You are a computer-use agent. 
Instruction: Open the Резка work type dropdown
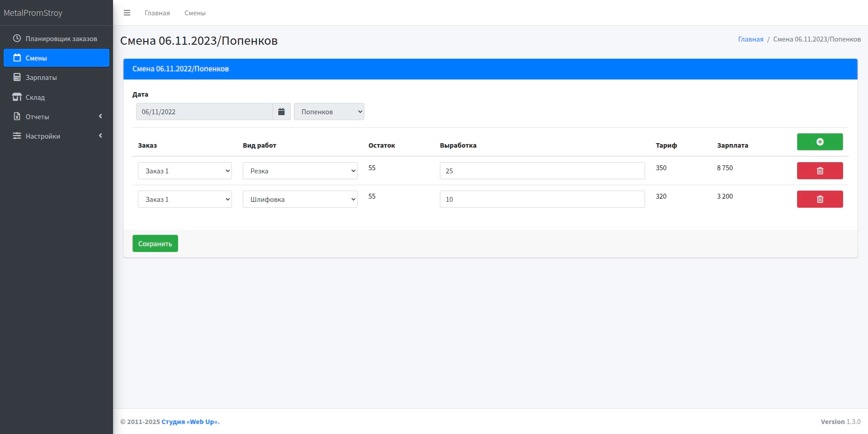tap(300, 171)
